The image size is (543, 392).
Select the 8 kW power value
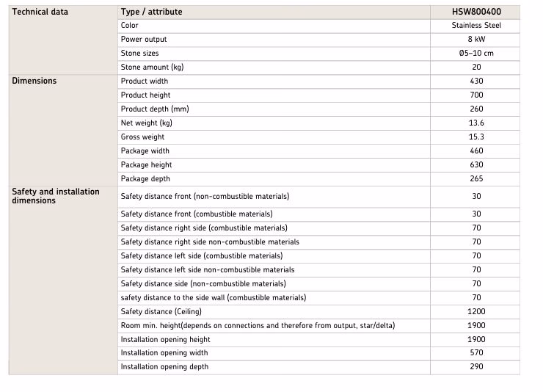476,40
